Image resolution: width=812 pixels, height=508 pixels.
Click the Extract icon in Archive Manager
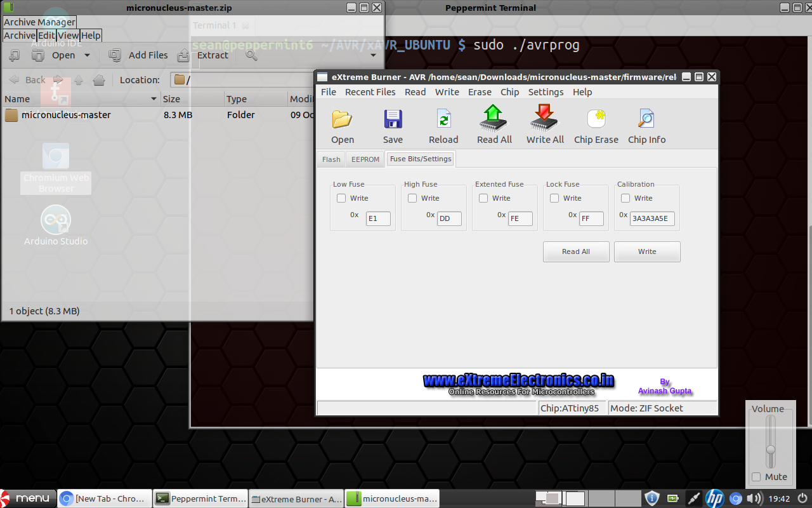coord(183,55)
